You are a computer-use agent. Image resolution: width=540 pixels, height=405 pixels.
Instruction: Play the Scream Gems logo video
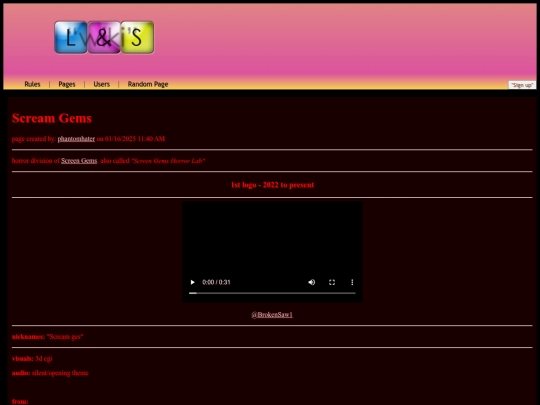pos(193,282)
